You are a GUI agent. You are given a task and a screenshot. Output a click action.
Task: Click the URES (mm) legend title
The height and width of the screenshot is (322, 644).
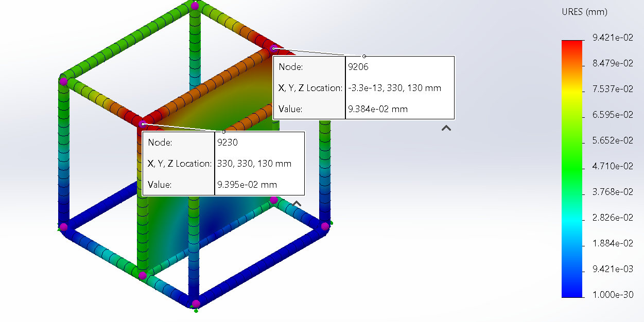pyautogui.click(x=584, y=12)
